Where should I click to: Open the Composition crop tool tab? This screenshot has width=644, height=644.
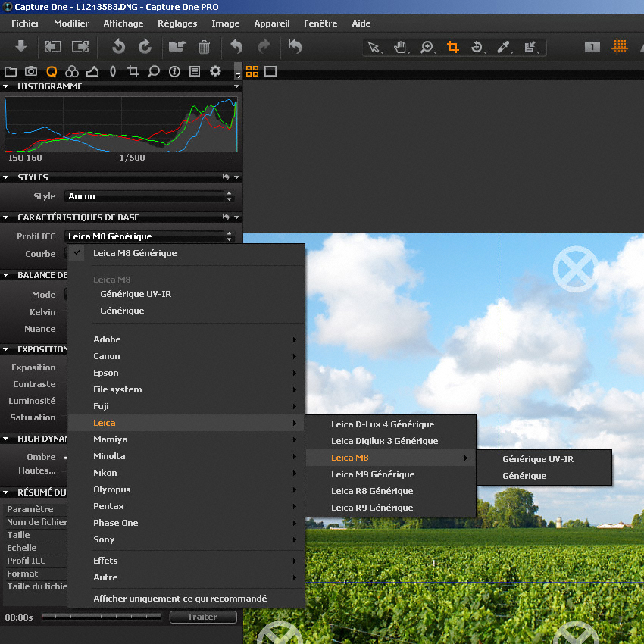click(x=133, y=72)
